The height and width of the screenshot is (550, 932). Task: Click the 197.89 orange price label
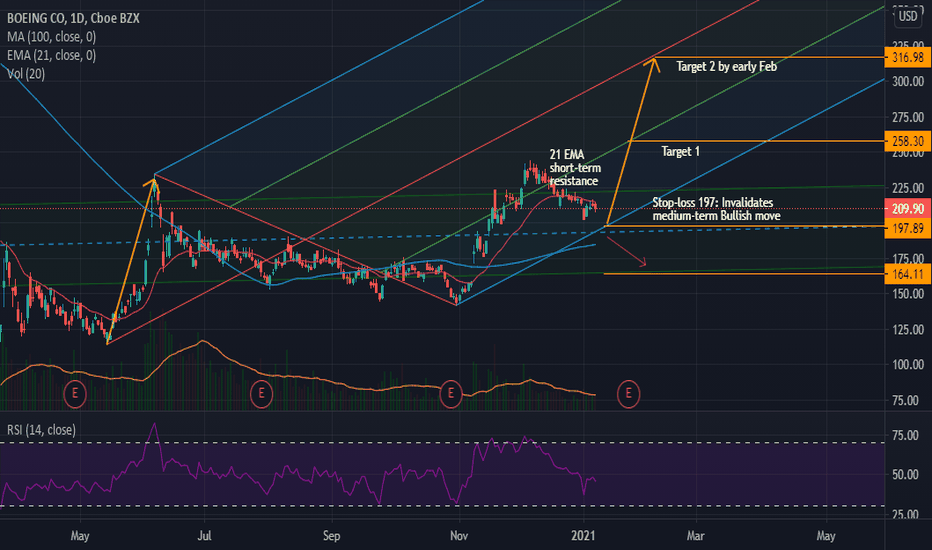[908, 228]
